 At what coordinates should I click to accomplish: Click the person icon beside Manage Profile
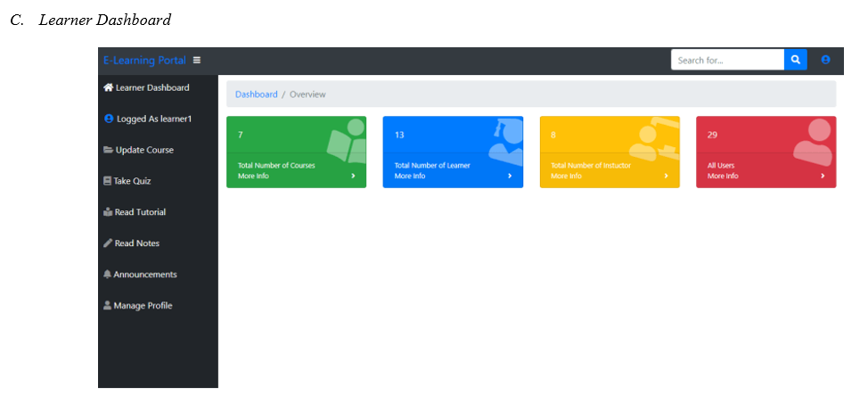point(108,306)
